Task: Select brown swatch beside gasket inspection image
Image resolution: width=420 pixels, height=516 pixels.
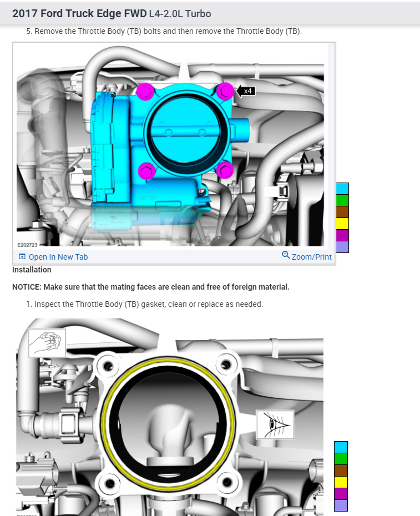Action: [x=341, y=471]
